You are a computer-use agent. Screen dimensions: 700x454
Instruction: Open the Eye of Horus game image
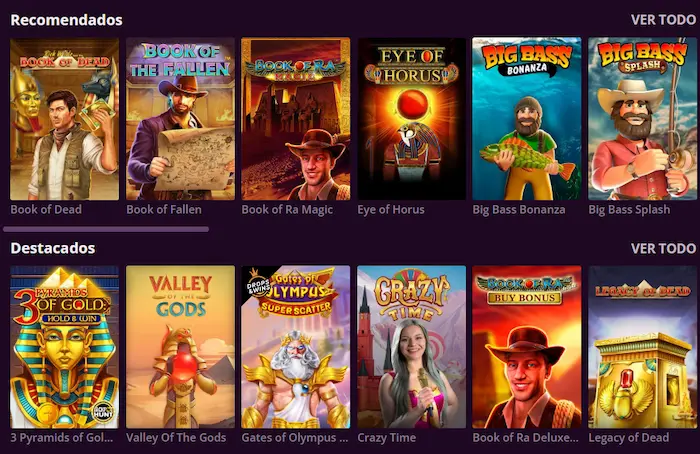[x=412, y=119]
